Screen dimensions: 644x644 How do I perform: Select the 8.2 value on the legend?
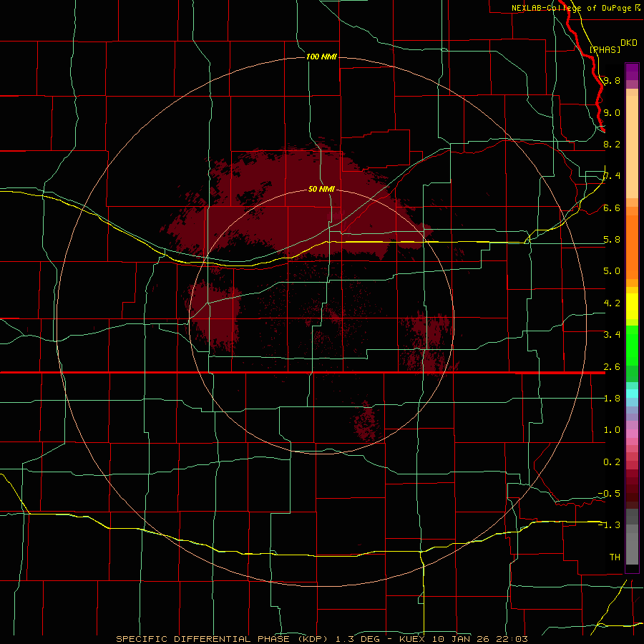[612, 144]
